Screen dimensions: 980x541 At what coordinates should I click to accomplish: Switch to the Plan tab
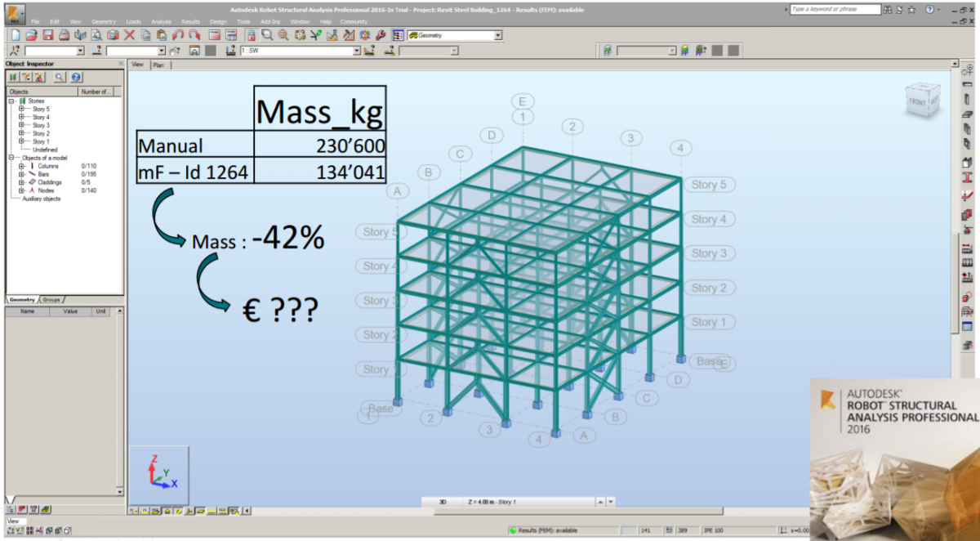(160, 65)
